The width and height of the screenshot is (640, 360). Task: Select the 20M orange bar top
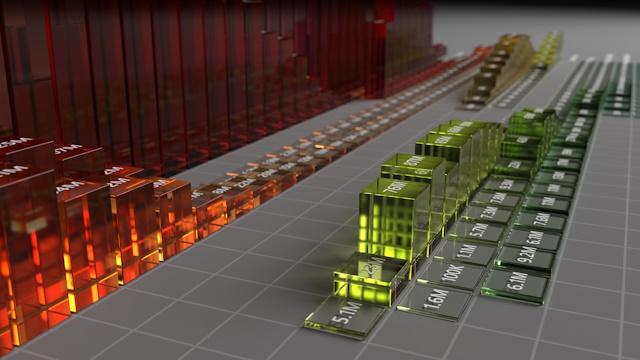(x=267, y=174)
